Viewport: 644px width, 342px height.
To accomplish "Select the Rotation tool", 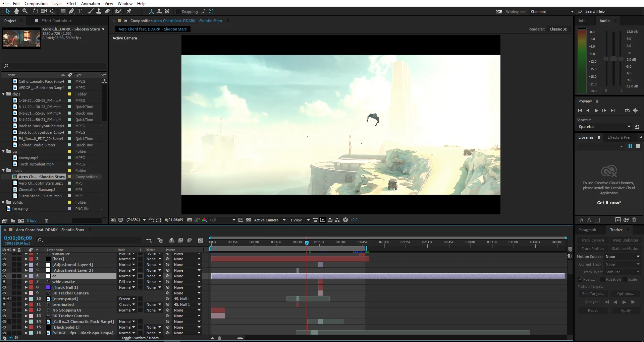I will (x=35, y=11).
